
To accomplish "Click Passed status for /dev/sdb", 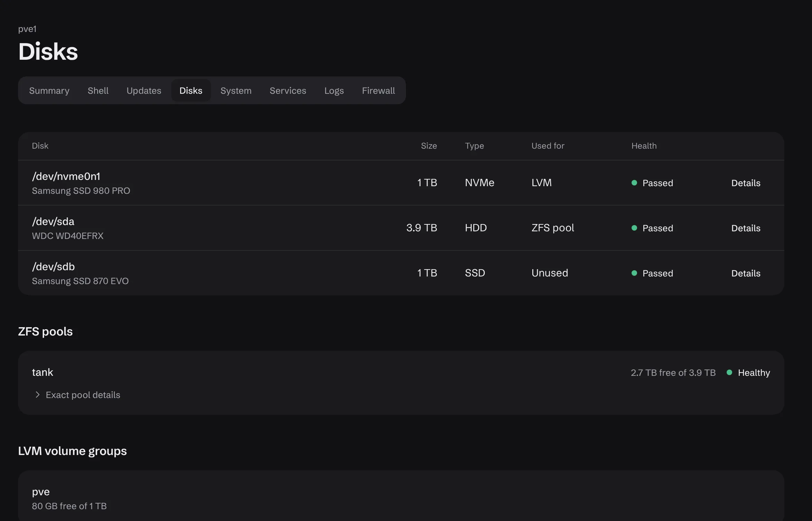I will pos(652,273).
